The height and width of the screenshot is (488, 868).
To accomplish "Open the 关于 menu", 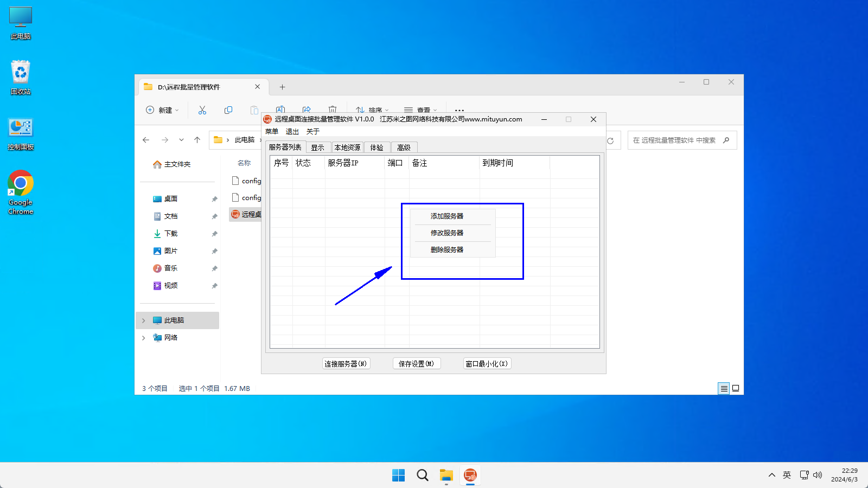I will click(313, 132).
